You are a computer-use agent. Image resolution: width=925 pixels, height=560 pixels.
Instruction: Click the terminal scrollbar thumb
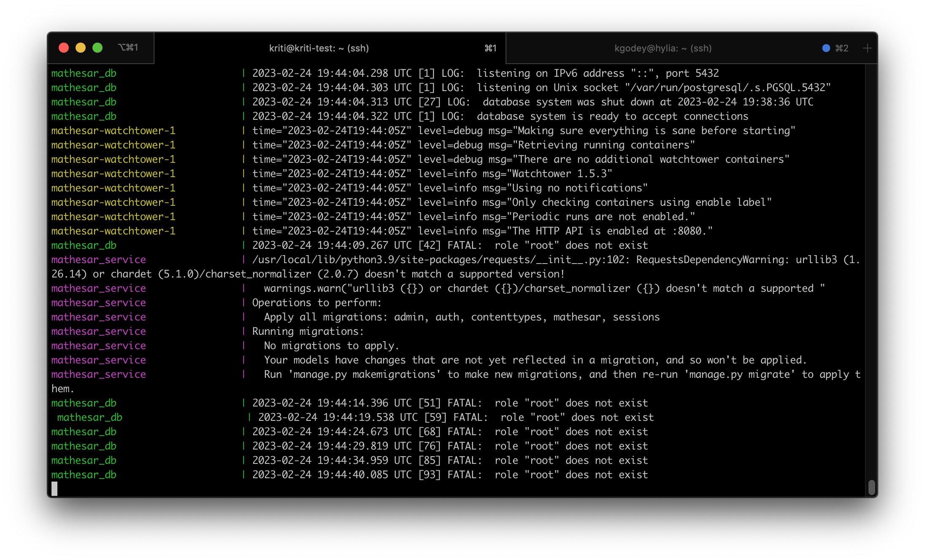(x=872, y=487)
